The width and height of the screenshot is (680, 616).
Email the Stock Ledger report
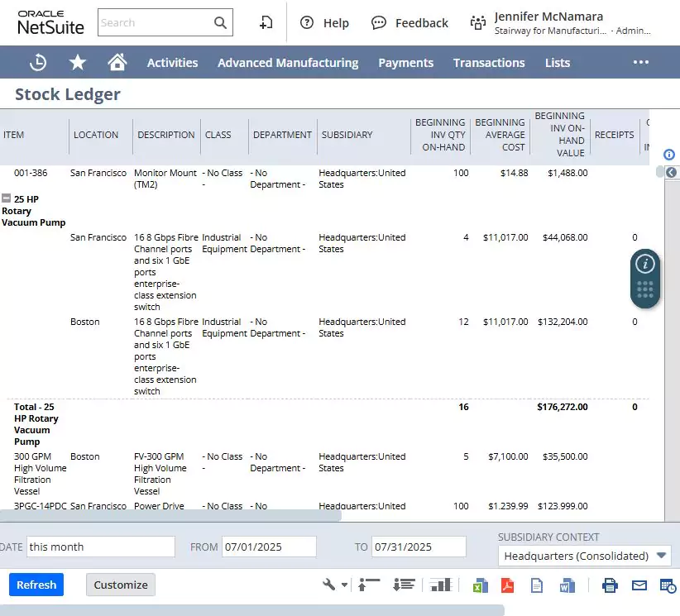(639, 585)
